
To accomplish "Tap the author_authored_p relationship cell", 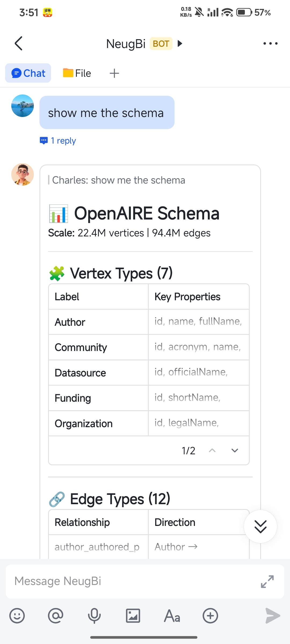I will pos(98,547).
